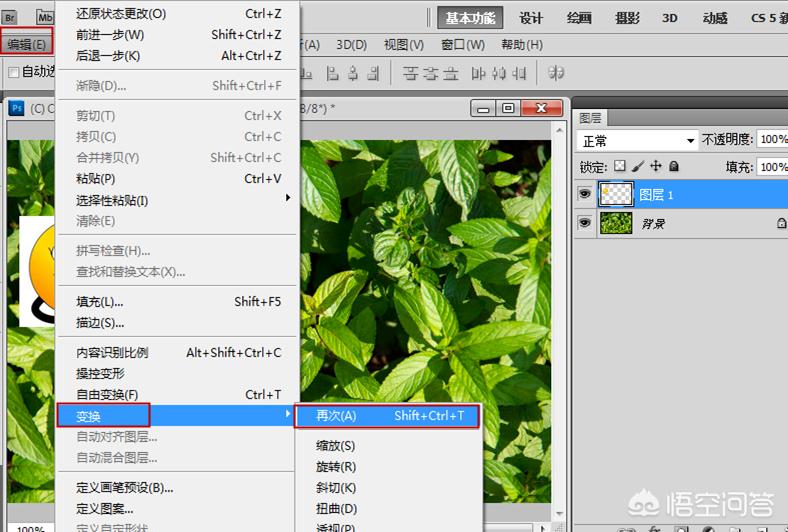Open the 3D(D) menu
This screenshot has width=788, height=532.
click(351, 45)
